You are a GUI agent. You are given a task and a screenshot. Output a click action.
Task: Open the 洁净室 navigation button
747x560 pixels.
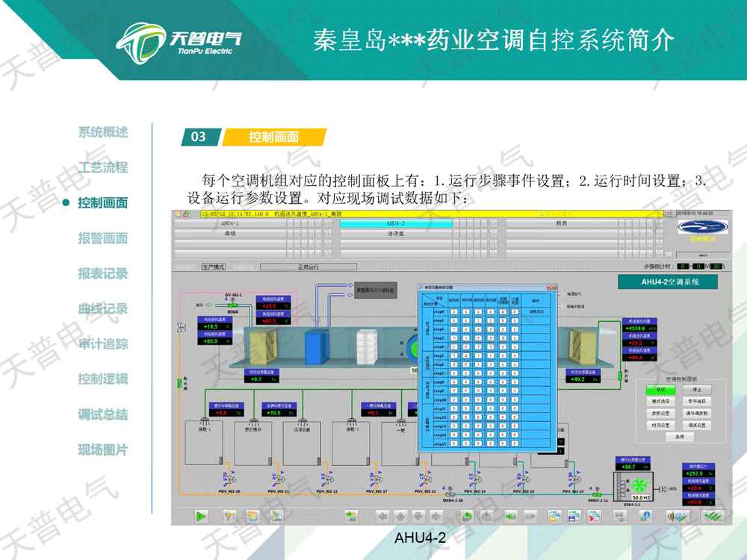pyautogui.click(x=396, y=234)
